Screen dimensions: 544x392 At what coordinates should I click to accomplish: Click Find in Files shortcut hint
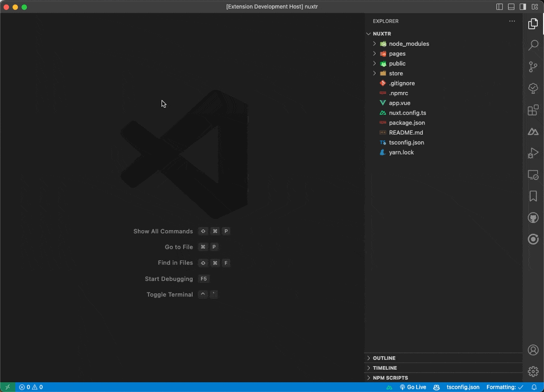coord(194,263)
